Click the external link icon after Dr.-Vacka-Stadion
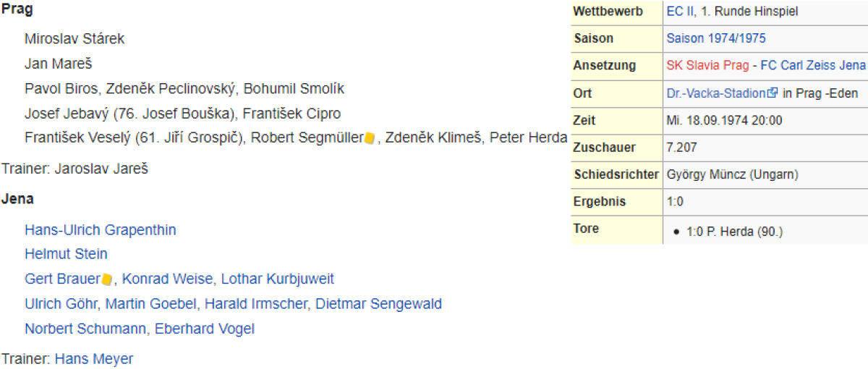Viewport: 868px width, 369px height. pyautogui.click(x=773, y=93)
